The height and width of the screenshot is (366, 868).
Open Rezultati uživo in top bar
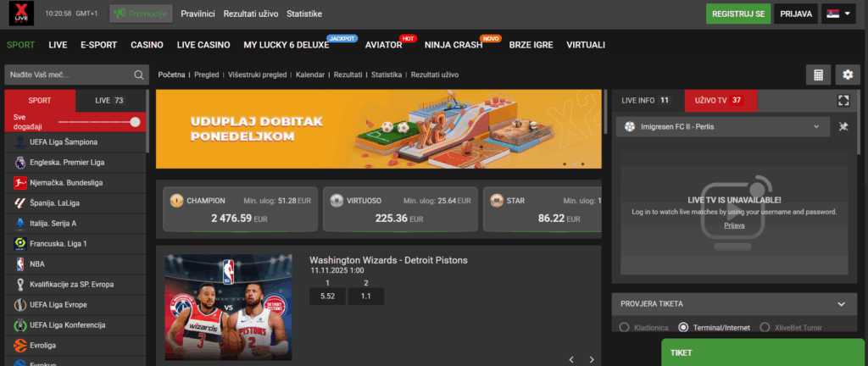(251, 14)
